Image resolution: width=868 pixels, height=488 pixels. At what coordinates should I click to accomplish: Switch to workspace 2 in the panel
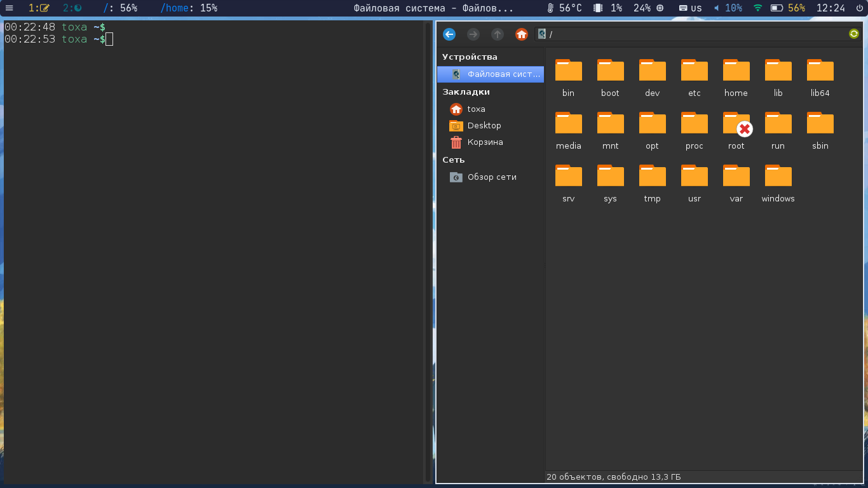pos(72,8)
